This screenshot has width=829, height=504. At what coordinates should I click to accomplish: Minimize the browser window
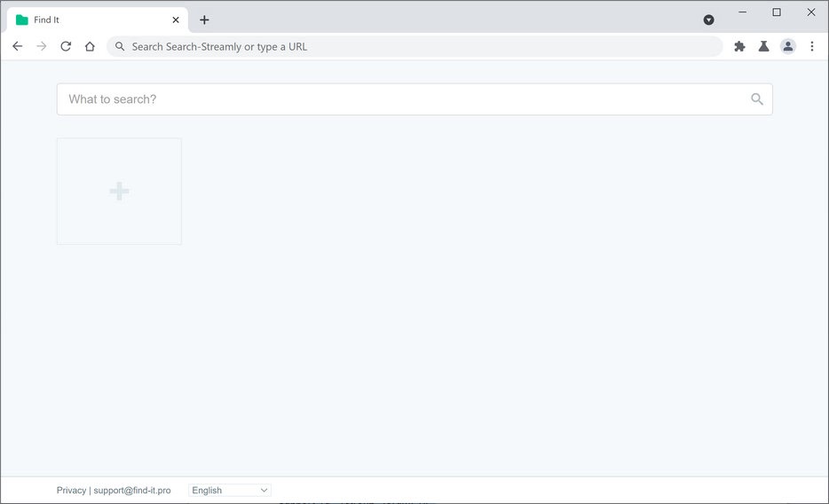tap(742, 12)
